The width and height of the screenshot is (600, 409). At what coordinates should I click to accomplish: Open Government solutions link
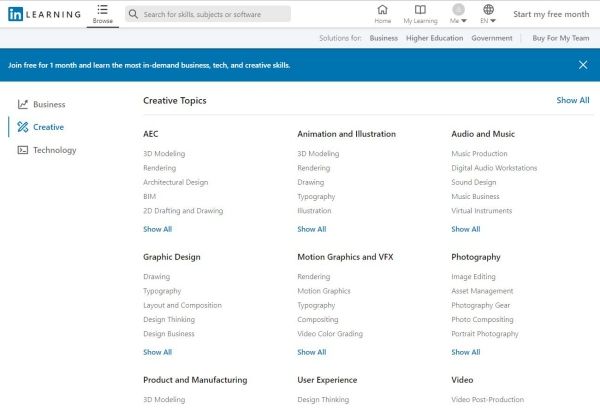pyautogui.click(x=491, y=38)
